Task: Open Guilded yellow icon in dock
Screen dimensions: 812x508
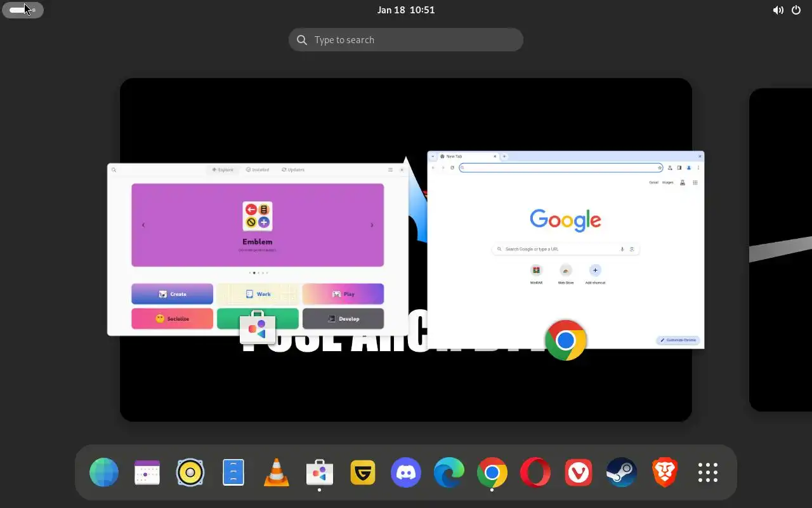Action: (x=363, y=472)
